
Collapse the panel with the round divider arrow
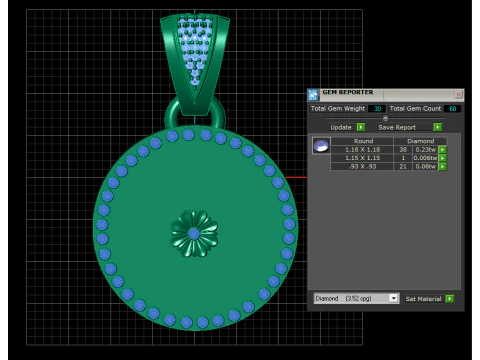(x=386, y=118)
